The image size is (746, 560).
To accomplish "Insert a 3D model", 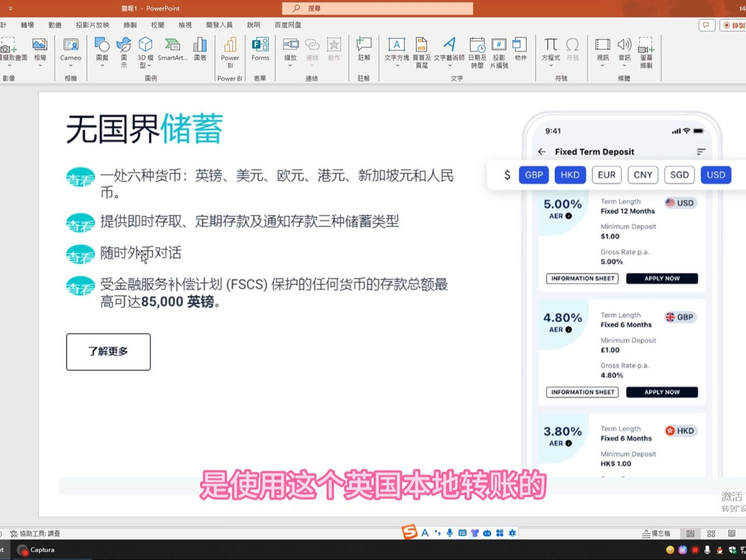I will (145, 52).
